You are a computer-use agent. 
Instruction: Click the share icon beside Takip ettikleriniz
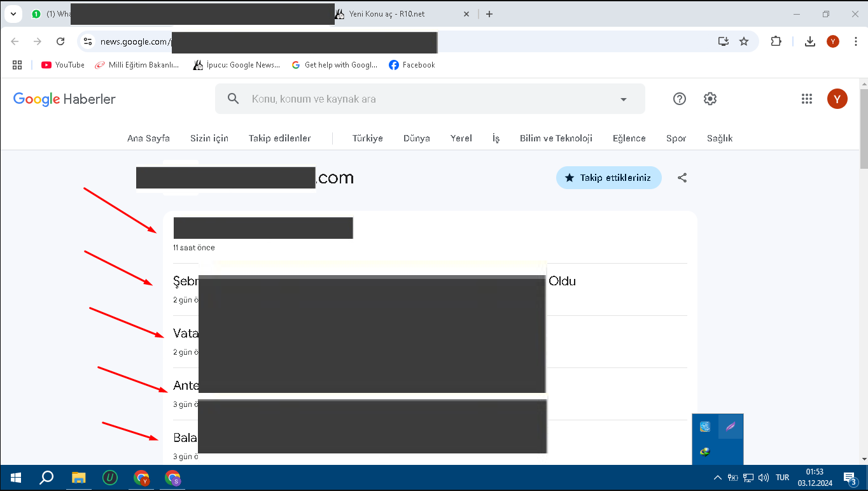(682, 178)
